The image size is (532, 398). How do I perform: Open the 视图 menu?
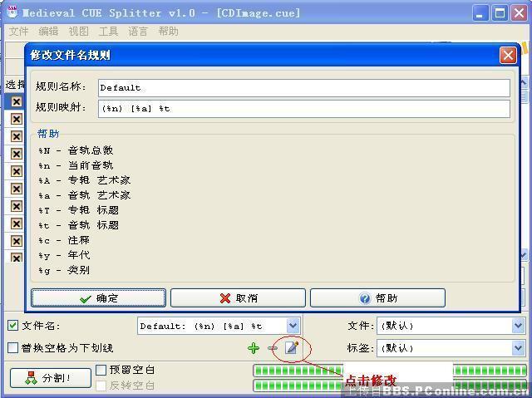(x=78, y=32)
